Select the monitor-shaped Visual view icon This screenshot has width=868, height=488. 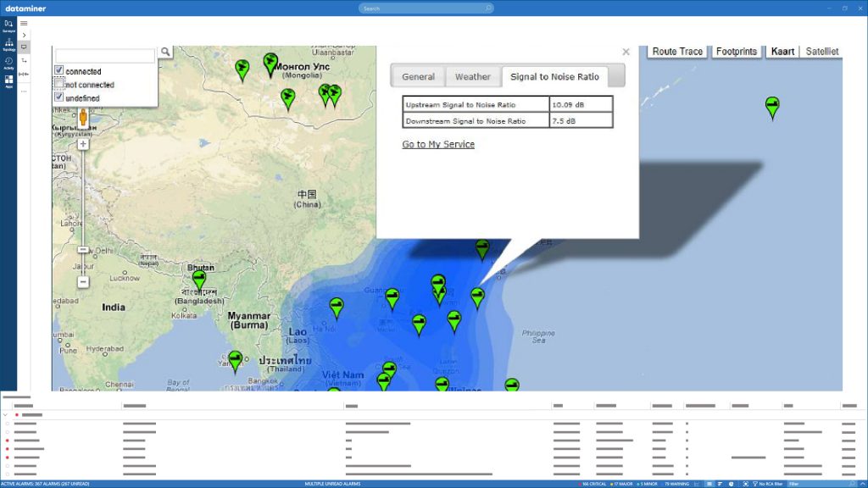pyautogui.click(x=24, y=47)
